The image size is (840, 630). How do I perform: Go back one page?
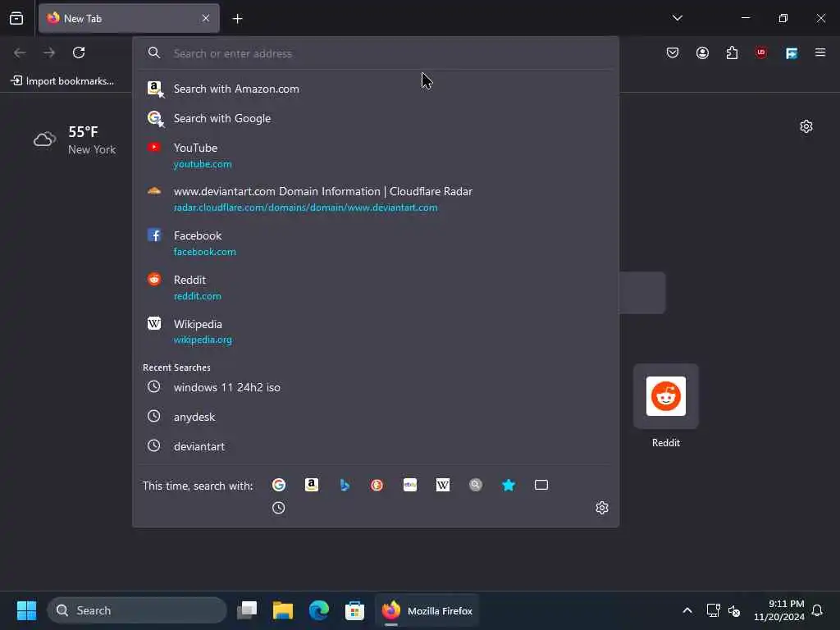pyautogui.click(x=20, y=52)
